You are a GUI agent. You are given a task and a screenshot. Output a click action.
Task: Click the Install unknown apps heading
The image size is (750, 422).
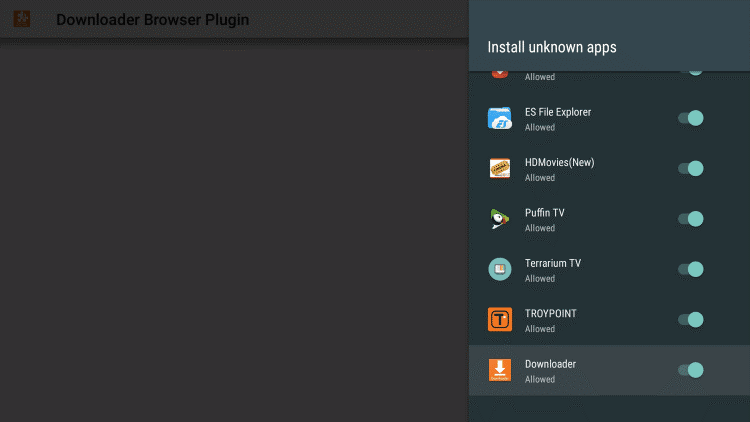click(552, 47)
